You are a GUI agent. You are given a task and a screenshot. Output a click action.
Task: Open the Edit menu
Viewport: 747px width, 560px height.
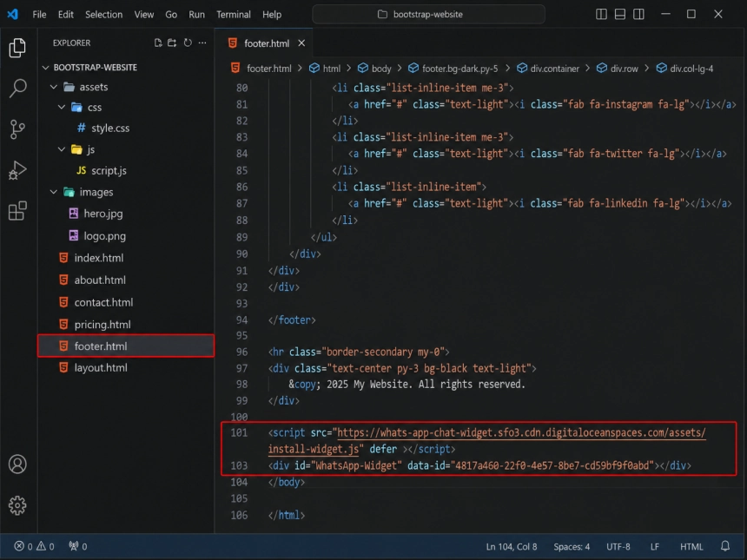(66, 14)
